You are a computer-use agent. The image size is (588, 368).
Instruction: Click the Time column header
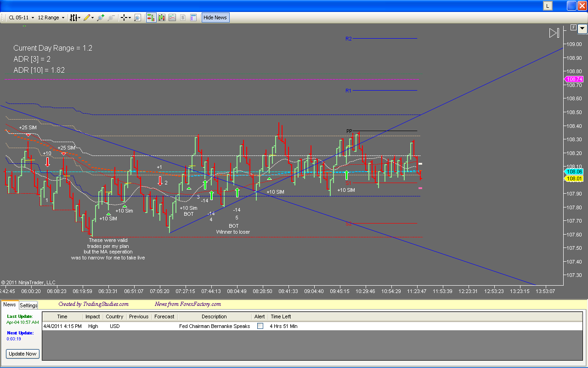[x=62, y=316]
